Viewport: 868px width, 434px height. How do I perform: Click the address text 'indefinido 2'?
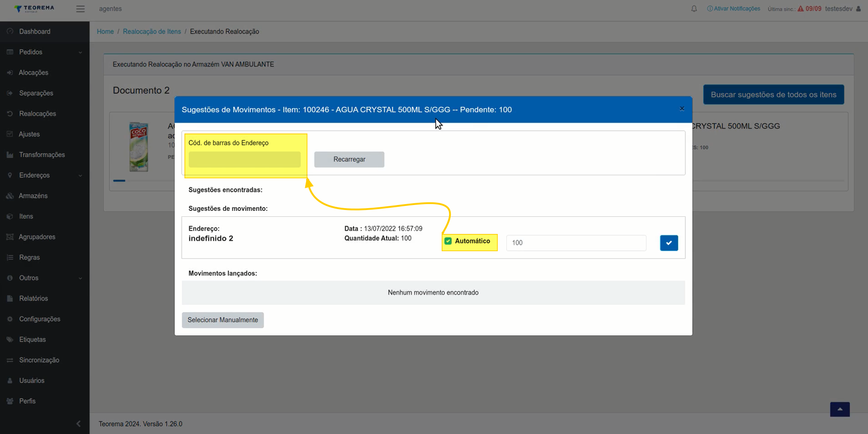pos(211,238)
